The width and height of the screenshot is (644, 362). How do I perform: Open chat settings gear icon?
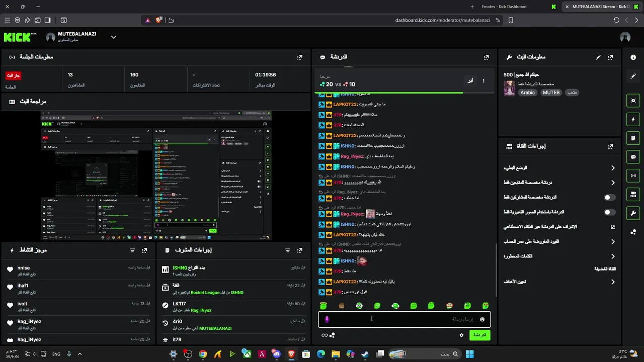(x=461, y=335)
